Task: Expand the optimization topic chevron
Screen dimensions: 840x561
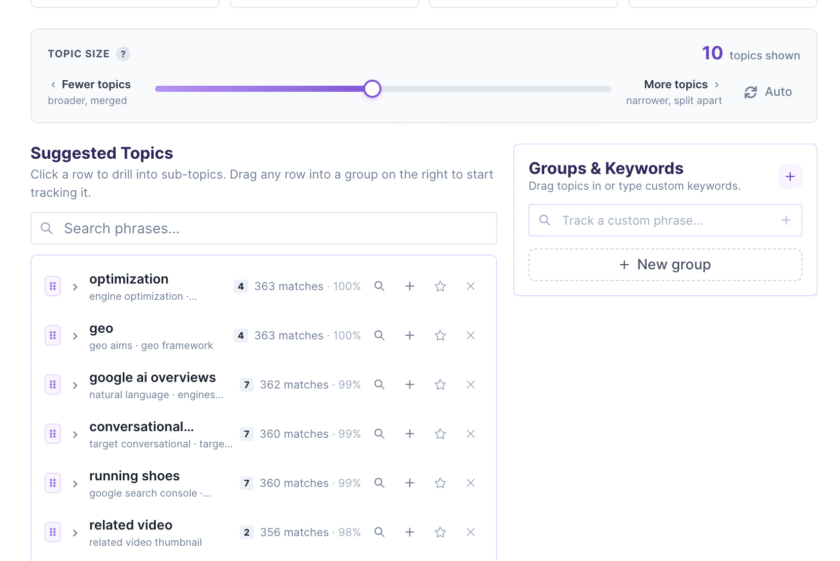Action: (x=75, y=287)
